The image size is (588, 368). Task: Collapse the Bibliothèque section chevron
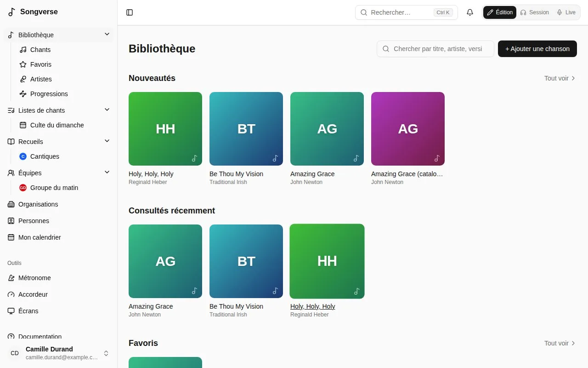pos(107,34)
